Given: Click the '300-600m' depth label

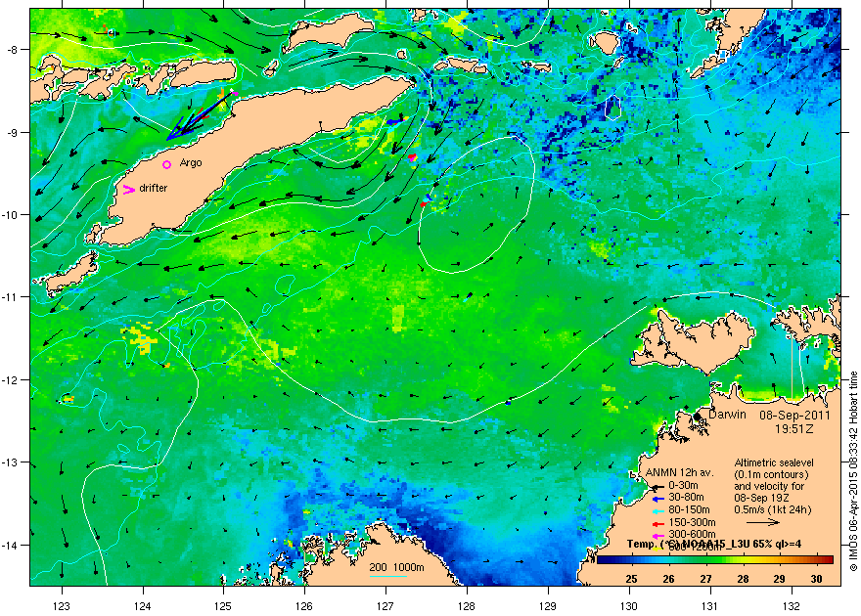Looking at the screenshot, I should pyautogui.click(x=692, y=534).
